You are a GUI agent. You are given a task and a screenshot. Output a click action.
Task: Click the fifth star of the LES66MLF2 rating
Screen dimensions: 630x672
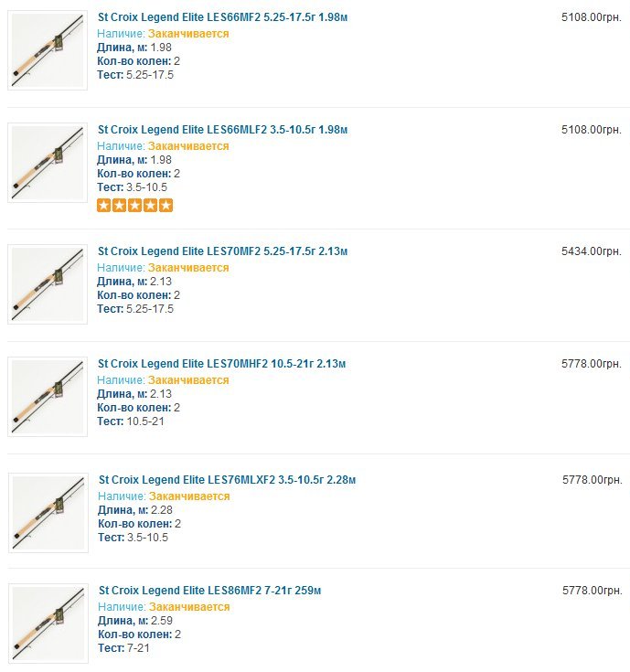point(166,205)
